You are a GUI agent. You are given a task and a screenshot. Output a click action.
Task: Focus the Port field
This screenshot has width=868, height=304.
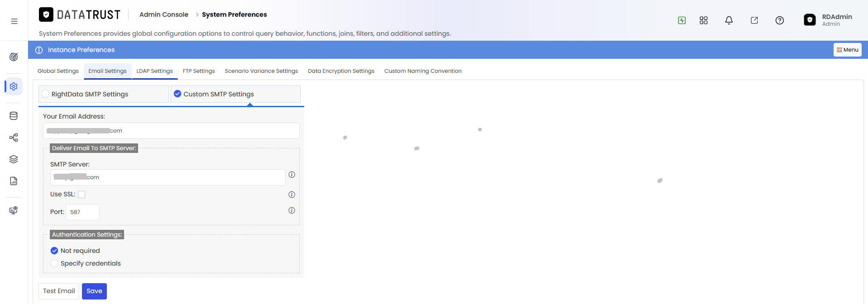[82, 212]
